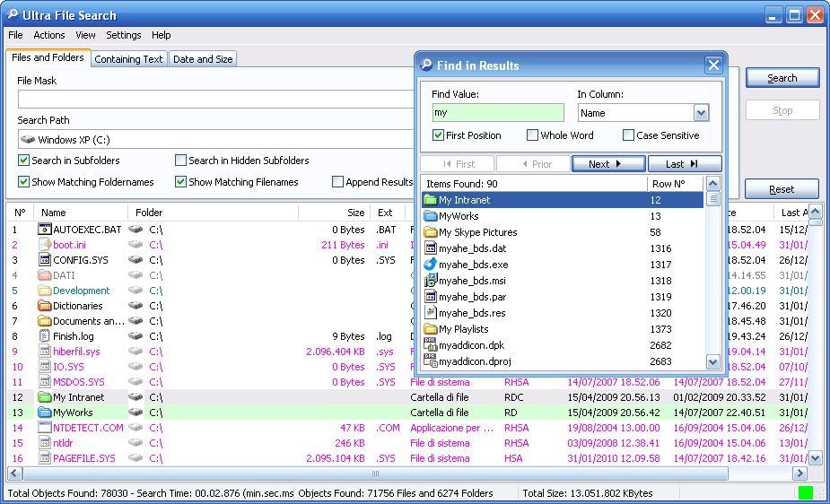This screenshot has width=830, height=504.
Task: Click the My Playlists folder icon
Action: (431, 329)
